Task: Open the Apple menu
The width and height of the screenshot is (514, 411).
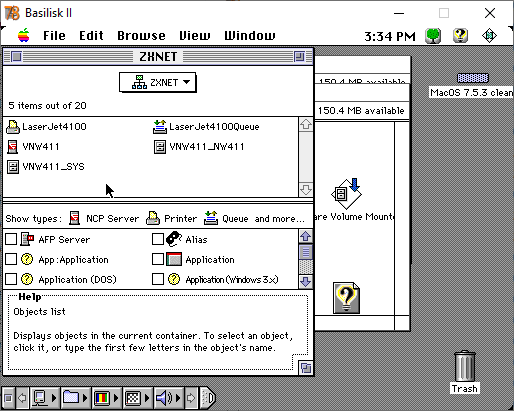Action: click(24, 35)
